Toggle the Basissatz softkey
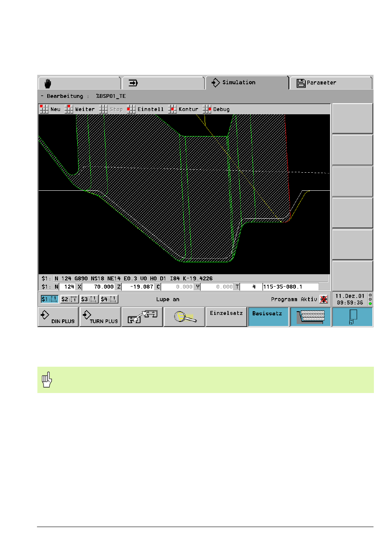The width and height of the screenshot is (392, 555). coord(268,317)
